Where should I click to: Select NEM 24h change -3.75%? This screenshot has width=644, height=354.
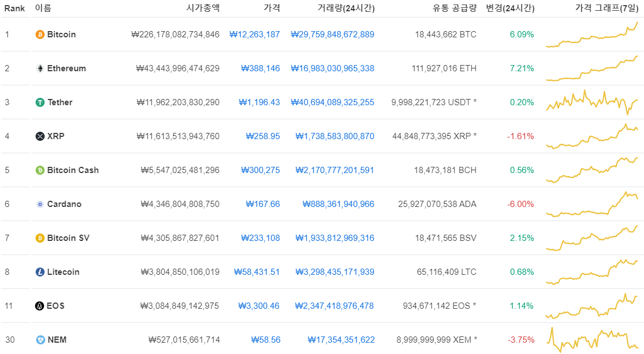pos(521,340)
